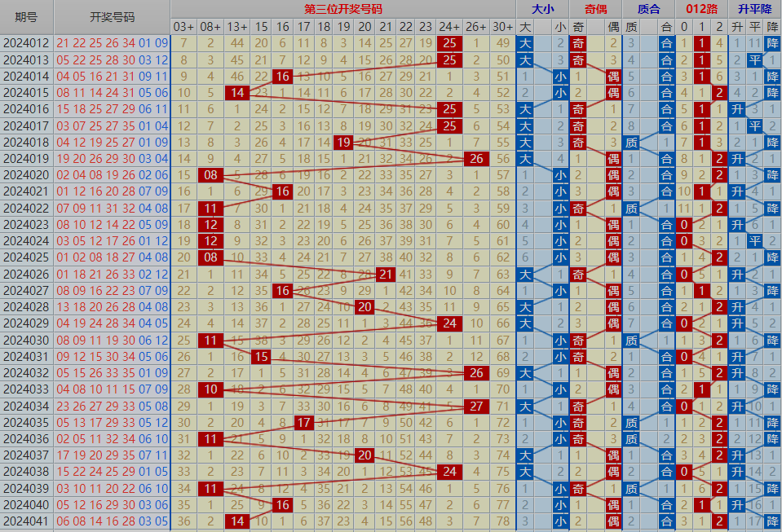Click draw numbers 05 22 25 28 30 03 12
The image size is (782, 532).
click(x=113, y=59)
